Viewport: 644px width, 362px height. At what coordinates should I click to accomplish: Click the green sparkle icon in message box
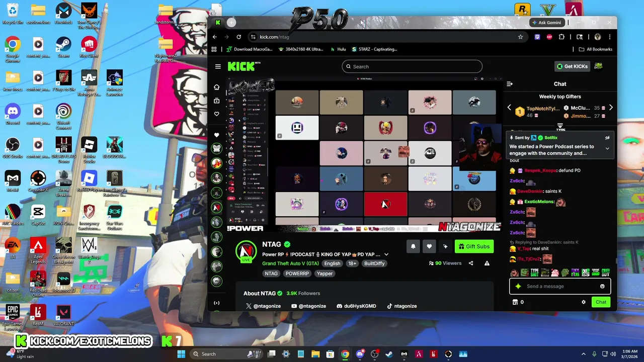coord(518,286)
